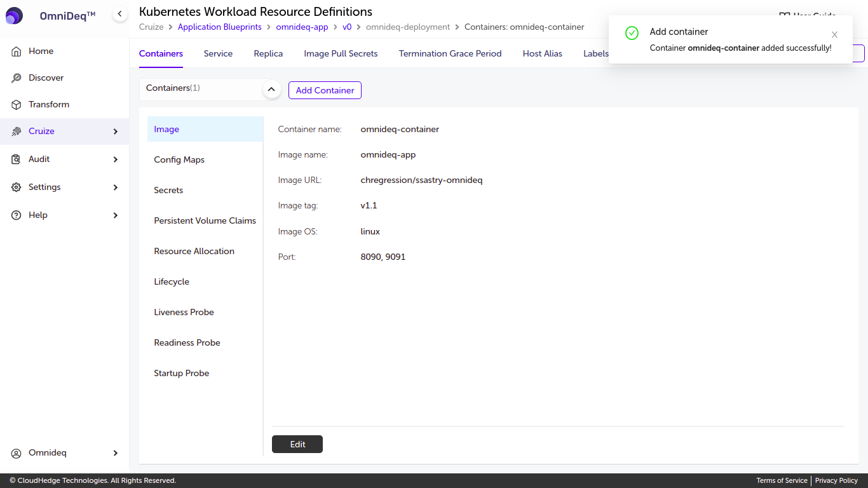
Task: Open Readiness Probe section
Action: tap(205, 342)
